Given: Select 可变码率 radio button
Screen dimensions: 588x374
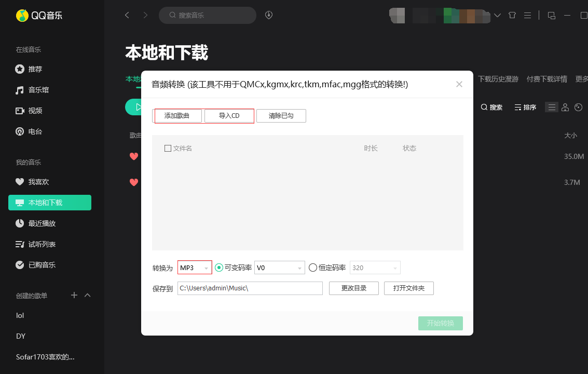Looking at the screenshot, I should click(219, 268).
